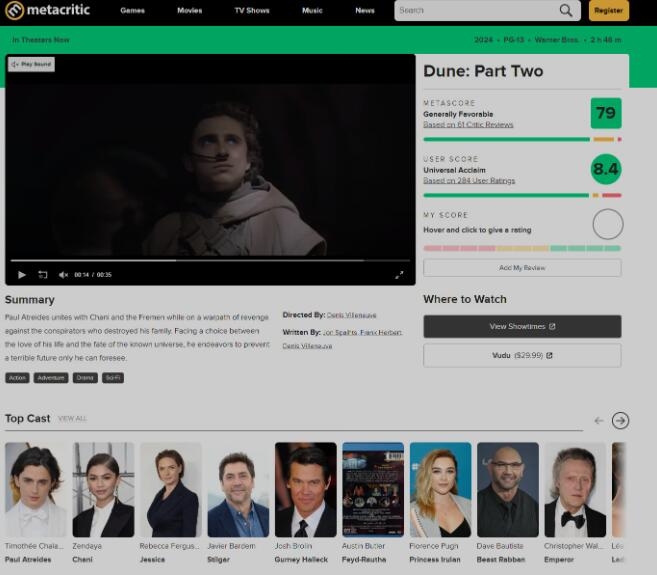Open Timothée Chalamet cast photo
The height and width of the screenshot is (575, 657).
(36, 490)
